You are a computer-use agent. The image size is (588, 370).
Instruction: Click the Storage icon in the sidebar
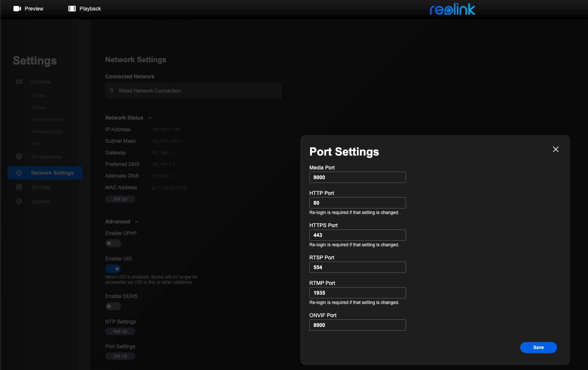point(19,187)
